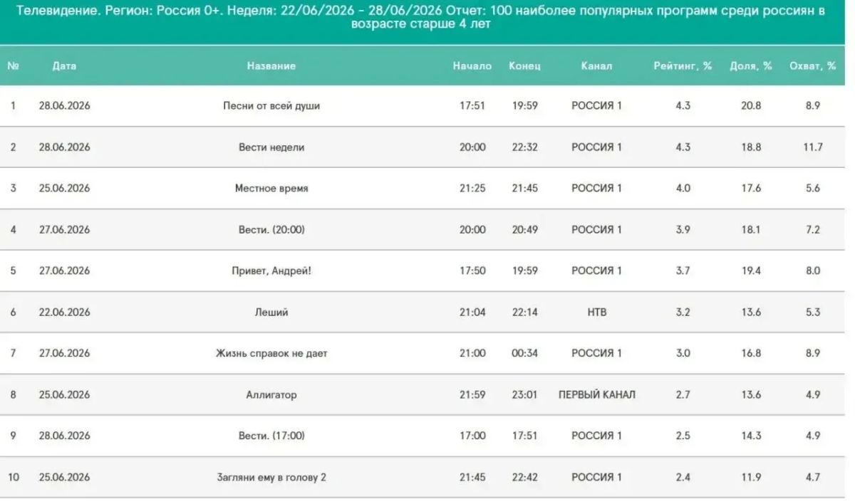The height and width of the screenshot is (504, 855).
Task: Select channel cell 'НТВ' in Леший row
Action: point(596,312)
